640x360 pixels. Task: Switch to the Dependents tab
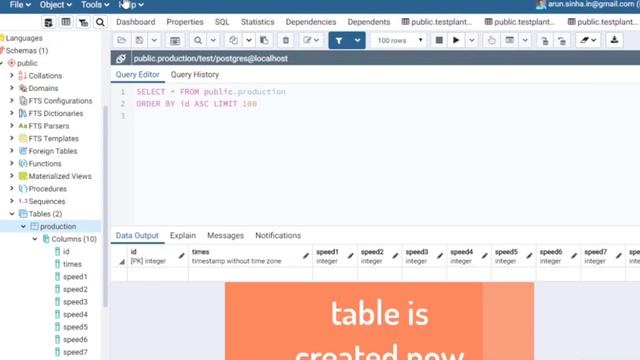click(x=369, y=22)
